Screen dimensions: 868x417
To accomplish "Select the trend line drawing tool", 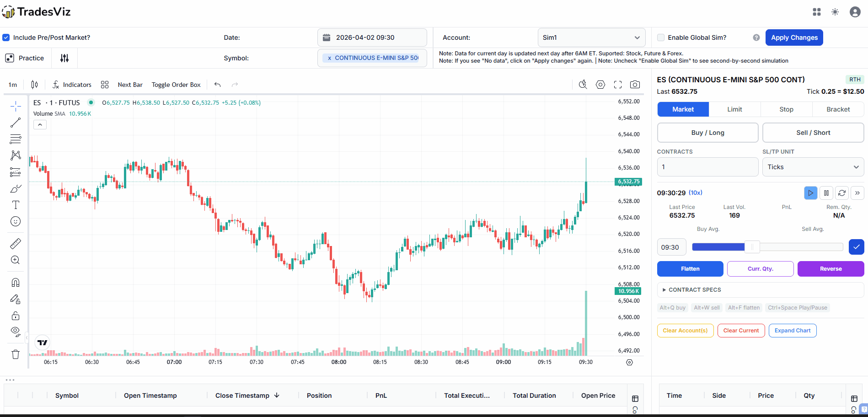I will 16,123.
